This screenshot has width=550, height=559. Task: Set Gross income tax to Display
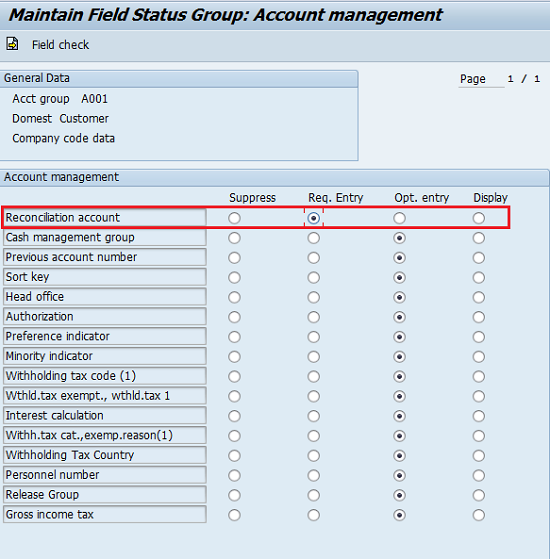[479, 515]
